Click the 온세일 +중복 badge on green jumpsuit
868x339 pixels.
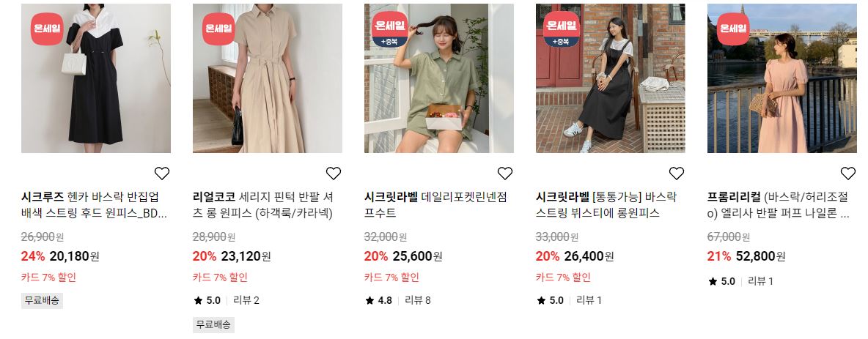(x=390, y=29)
